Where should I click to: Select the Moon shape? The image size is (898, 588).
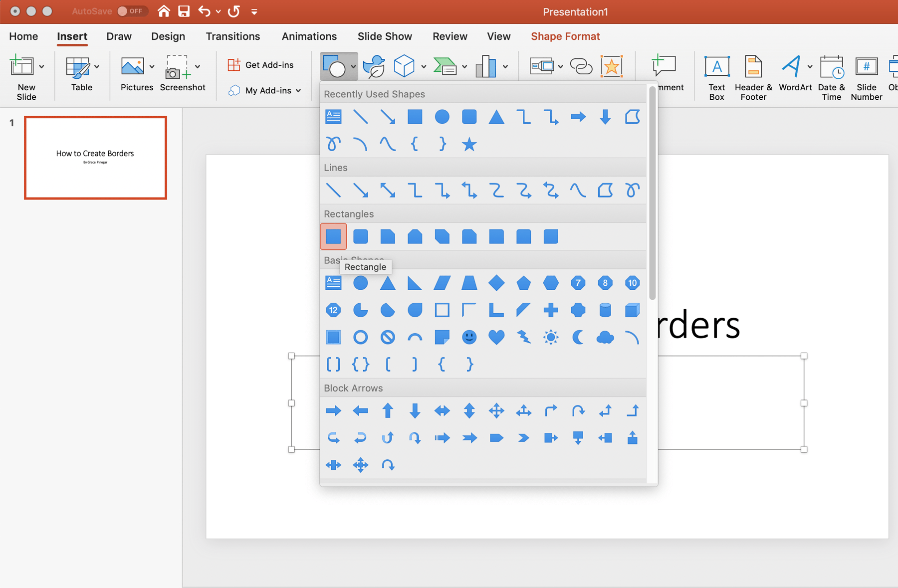(578, 337)
